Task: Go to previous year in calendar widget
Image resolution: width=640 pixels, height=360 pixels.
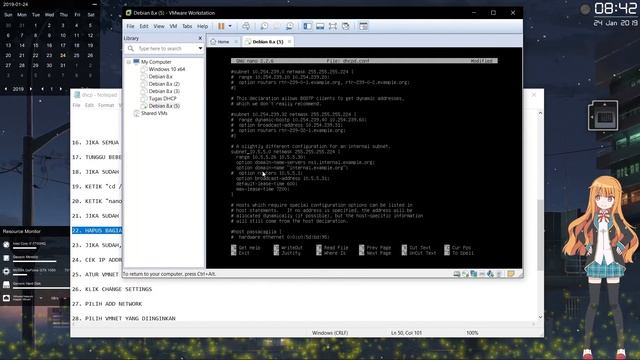Action: (6, 89)
